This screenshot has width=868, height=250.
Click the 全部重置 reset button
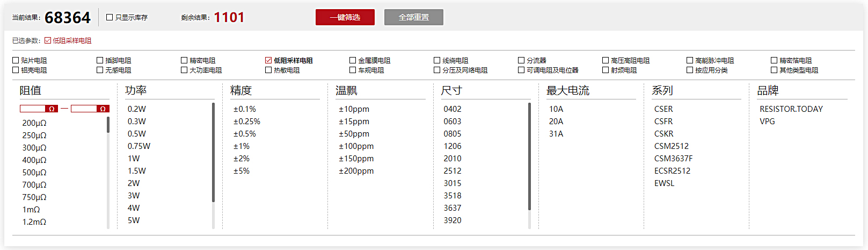pos(414,17)
